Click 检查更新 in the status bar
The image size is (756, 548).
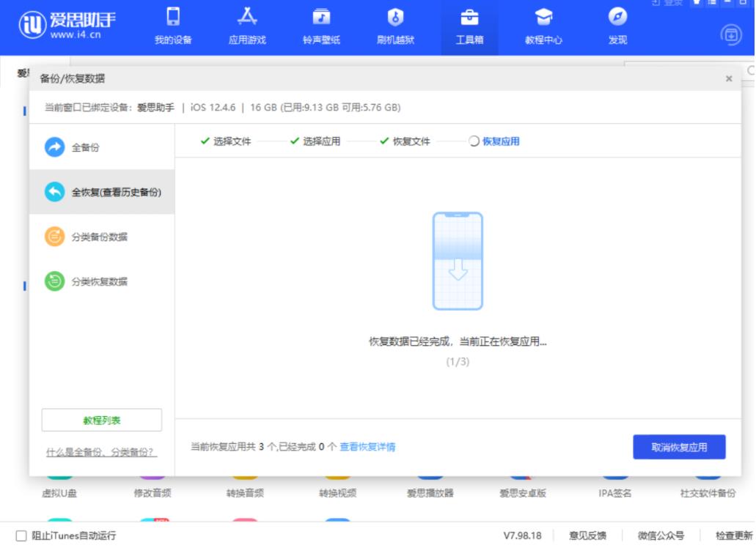[734, 536]
